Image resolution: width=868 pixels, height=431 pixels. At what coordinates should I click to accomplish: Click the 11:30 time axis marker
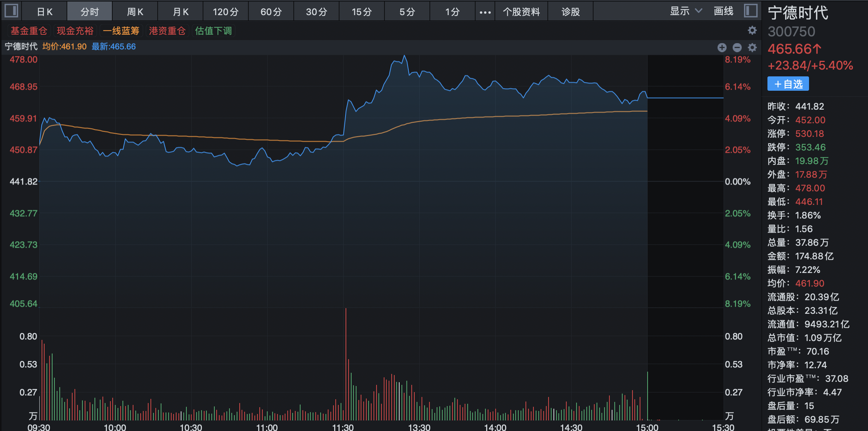pos(343,427)
